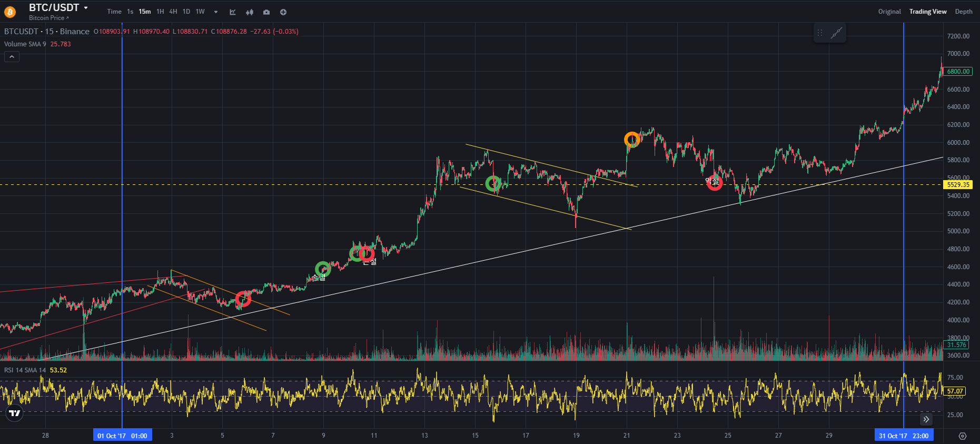Click the 5529.35 yellow price label
The height and width of the screenshot is (444, 980).
[958, 185]
